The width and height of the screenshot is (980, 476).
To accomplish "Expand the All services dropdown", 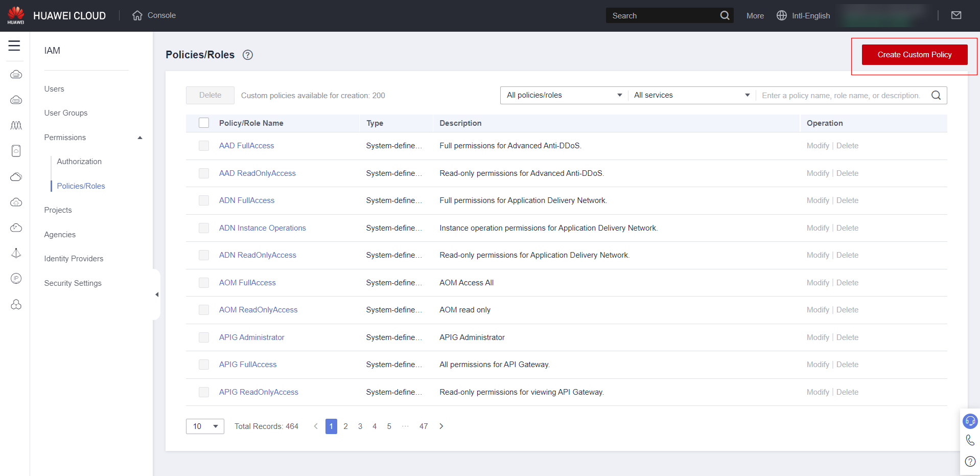I will point(691,95).
